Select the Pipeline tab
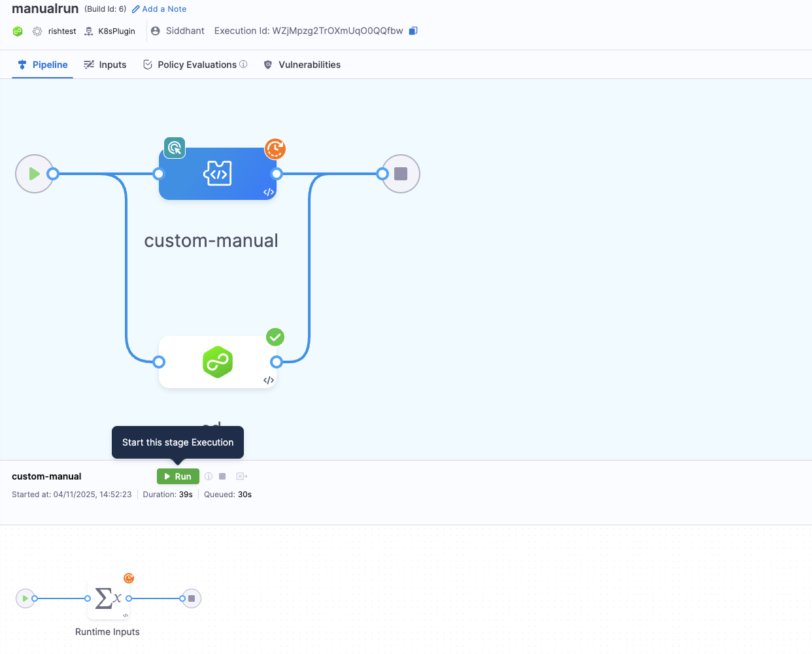The width and height of the screenshot is (812, 654). click(42, 65)
